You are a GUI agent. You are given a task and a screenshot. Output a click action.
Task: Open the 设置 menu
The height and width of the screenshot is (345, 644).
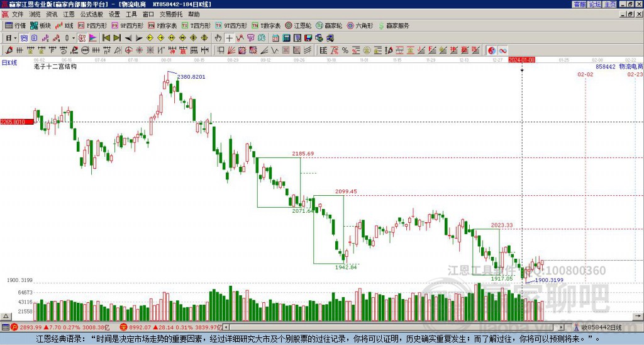click(114, 14)
